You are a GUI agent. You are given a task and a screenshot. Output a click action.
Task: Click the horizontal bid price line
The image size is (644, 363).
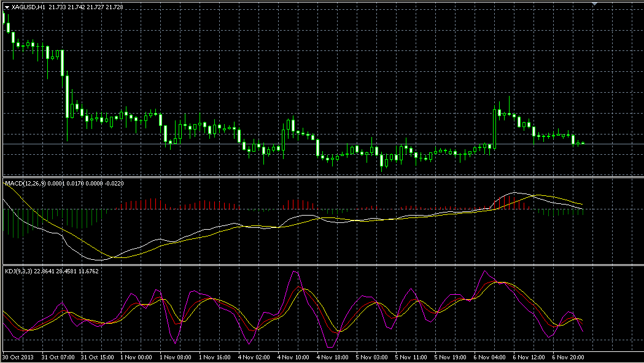(x=324, y=144)
